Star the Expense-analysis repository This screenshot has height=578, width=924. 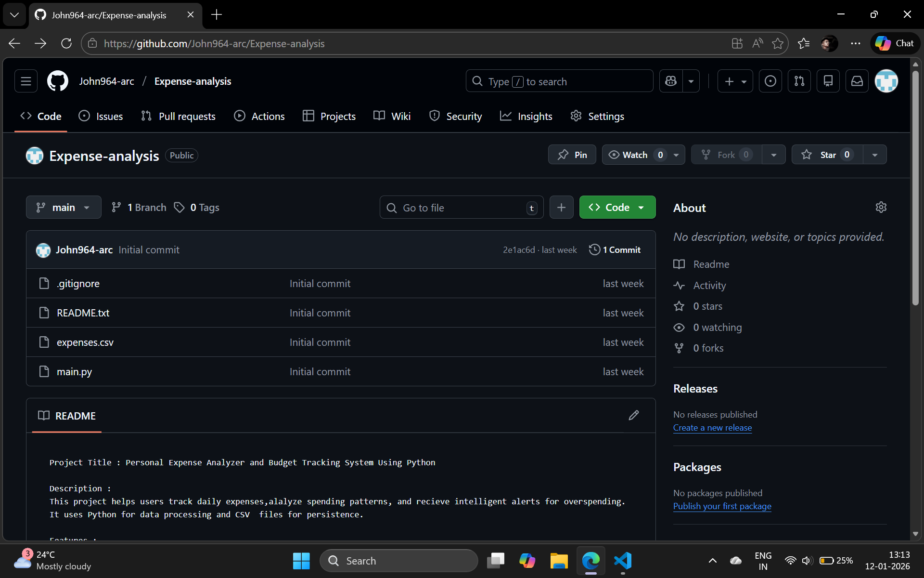(x=826, y=154)
